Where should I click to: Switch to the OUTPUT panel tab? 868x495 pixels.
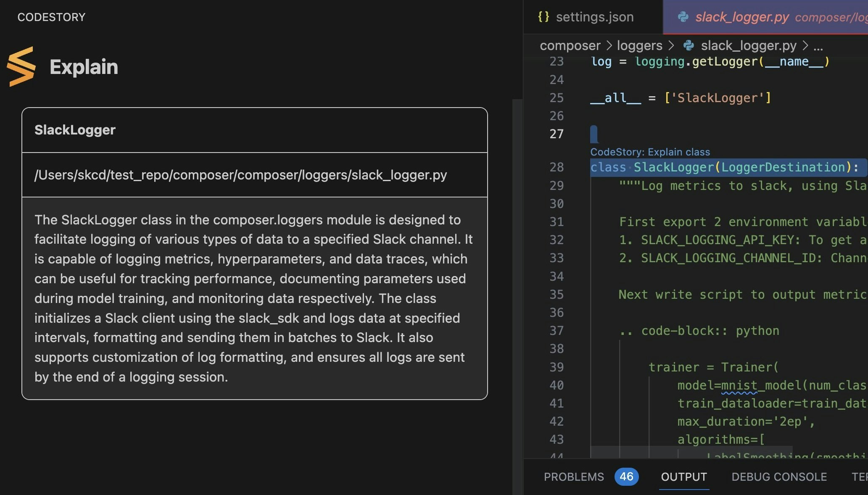coord(683,477)
